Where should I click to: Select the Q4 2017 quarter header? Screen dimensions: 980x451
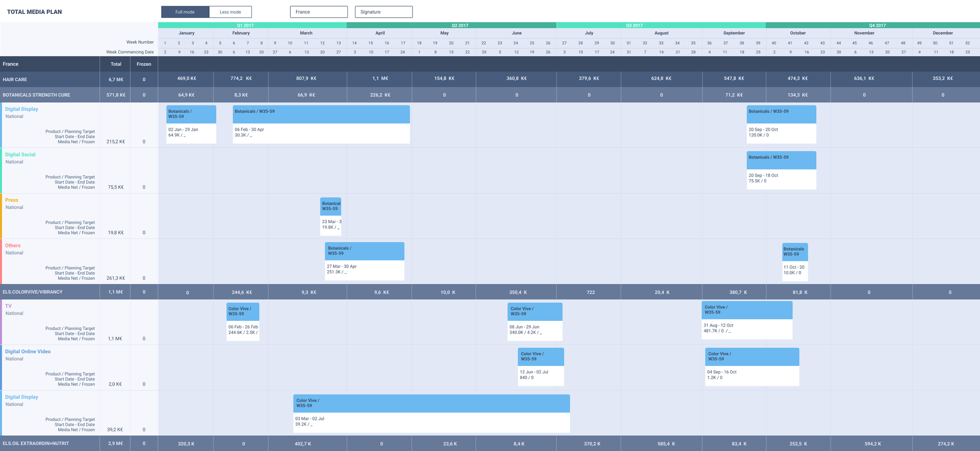point(873,25)
